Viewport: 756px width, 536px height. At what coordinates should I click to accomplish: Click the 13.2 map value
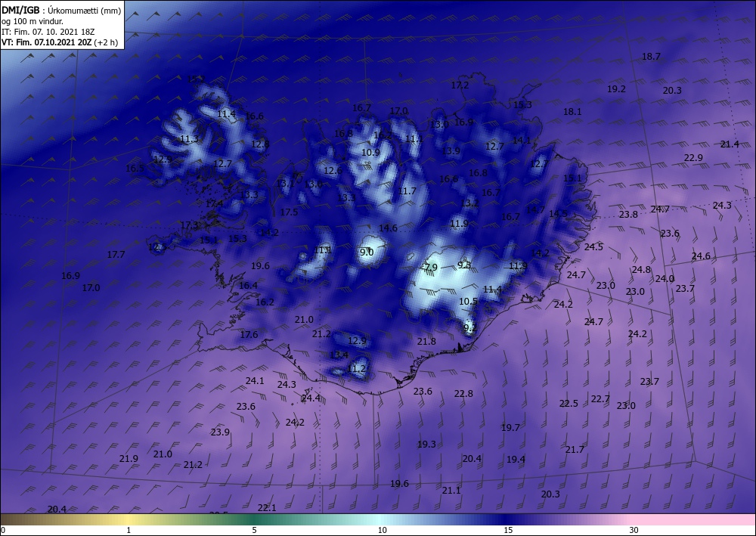[469, 203]
